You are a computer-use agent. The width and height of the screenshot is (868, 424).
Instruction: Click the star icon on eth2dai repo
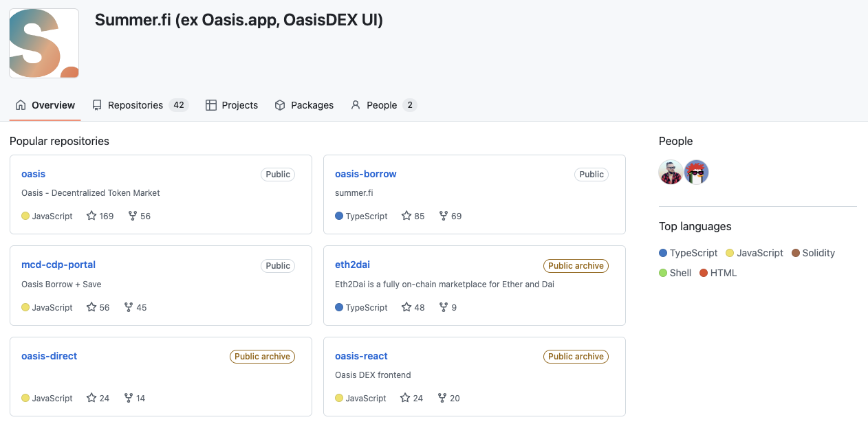click(406, 307)
